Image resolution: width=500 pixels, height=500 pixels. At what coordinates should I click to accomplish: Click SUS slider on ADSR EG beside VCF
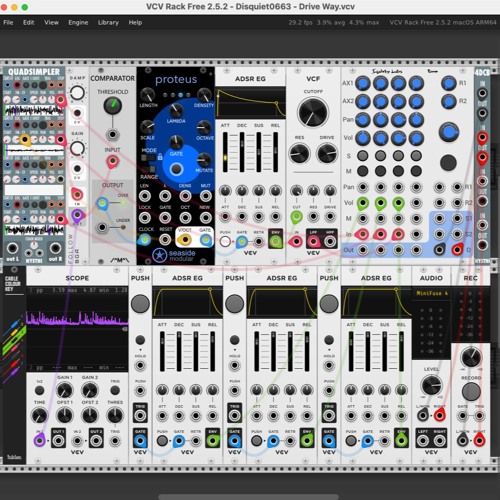tap(259, 152)
